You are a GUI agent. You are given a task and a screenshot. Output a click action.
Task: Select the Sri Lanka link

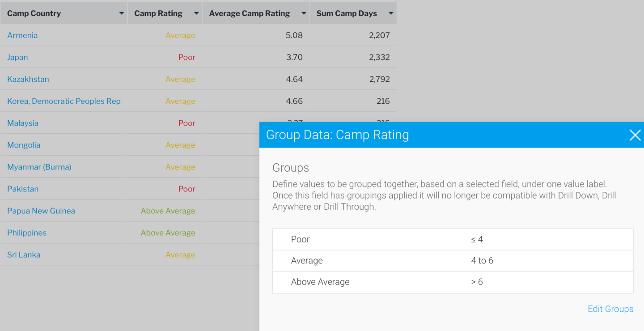click(x=24, y=255)
